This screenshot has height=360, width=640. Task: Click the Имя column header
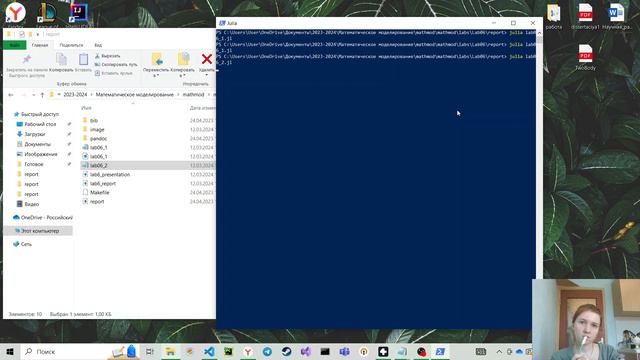point(86,108)
